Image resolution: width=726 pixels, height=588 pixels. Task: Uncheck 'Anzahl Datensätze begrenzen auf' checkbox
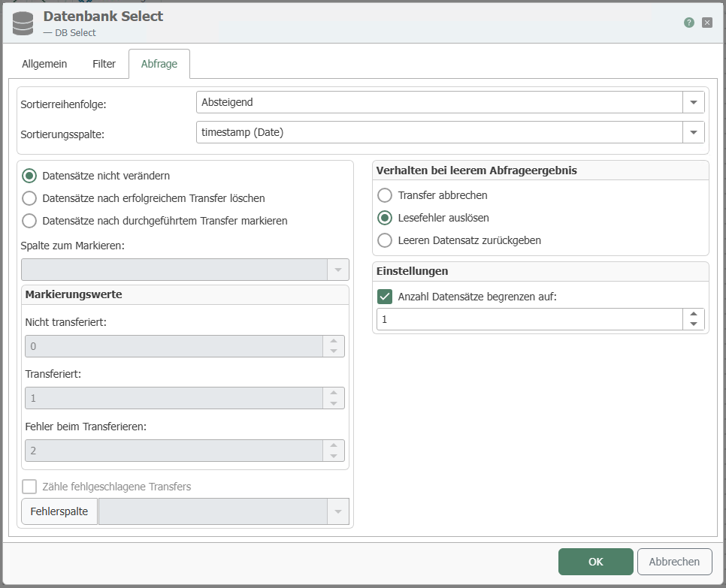coord(385,297)
